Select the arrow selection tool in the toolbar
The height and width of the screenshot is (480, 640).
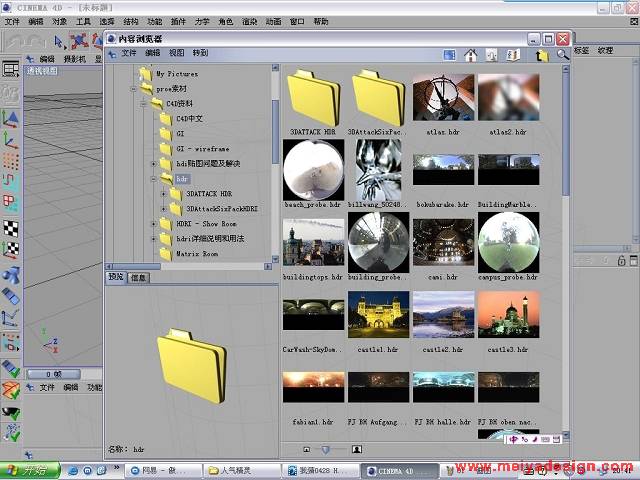pos(59,41)
